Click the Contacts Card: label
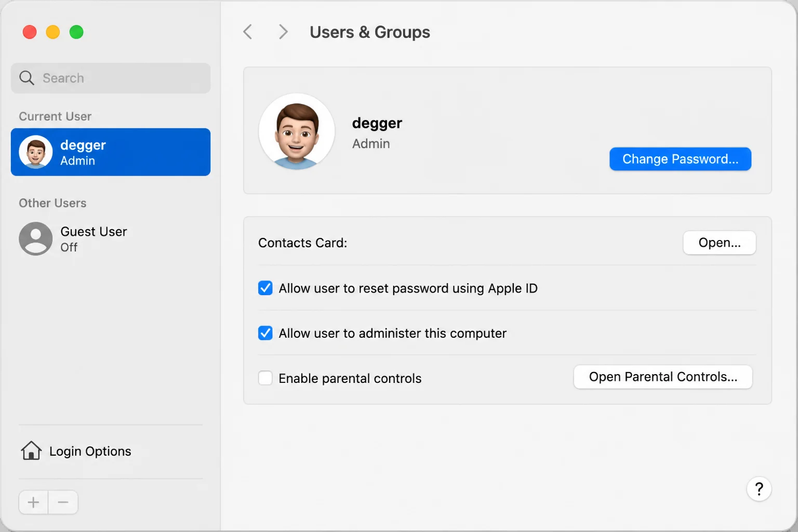Viewport: 798px width, 532px height. [x=302, y=243]
